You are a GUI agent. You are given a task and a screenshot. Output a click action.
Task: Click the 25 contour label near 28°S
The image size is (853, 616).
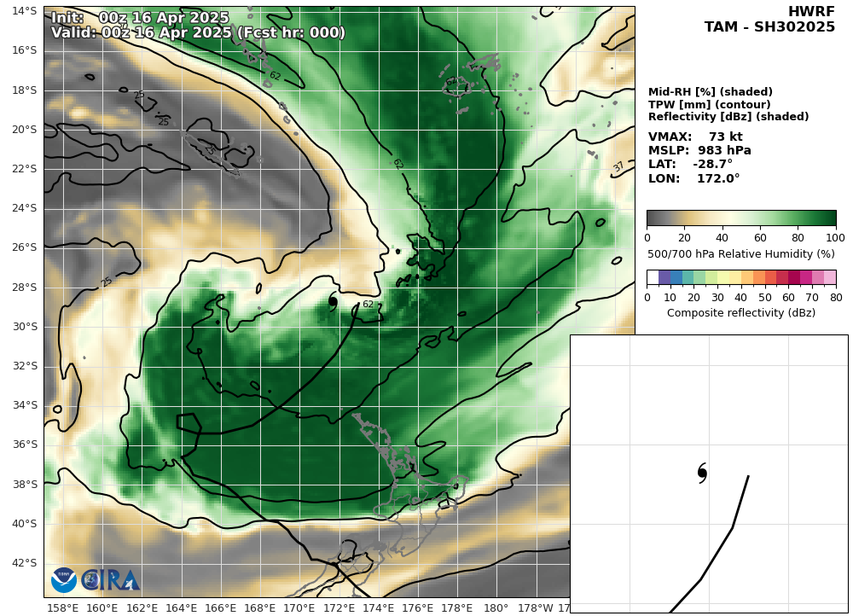click(106, 282)
